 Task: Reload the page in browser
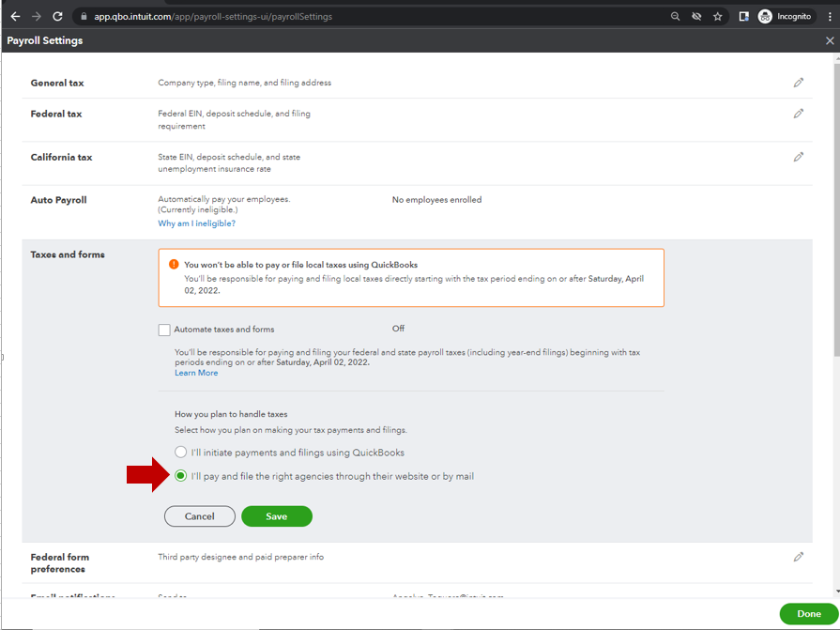[x=58, y=17]
